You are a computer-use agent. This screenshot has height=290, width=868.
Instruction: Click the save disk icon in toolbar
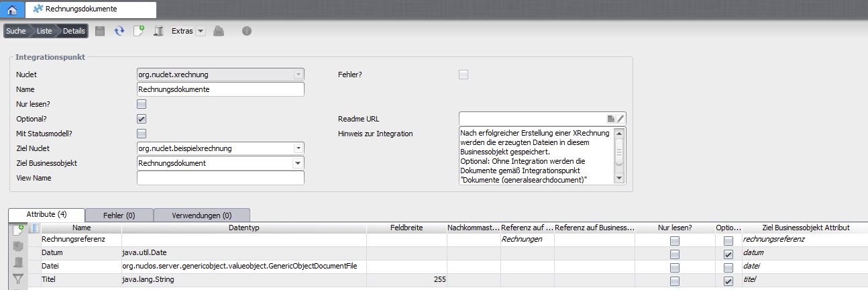click(100, 31)
